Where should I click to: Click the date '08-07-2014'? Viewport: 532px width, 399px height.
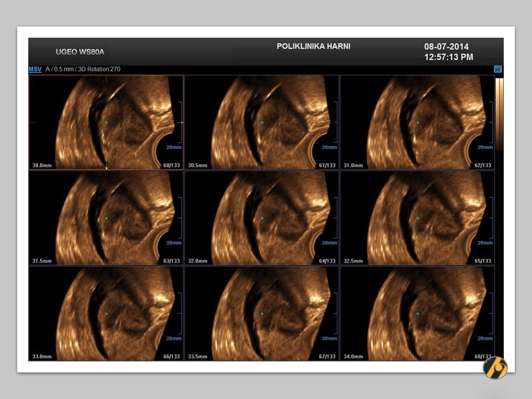(447, 47)
